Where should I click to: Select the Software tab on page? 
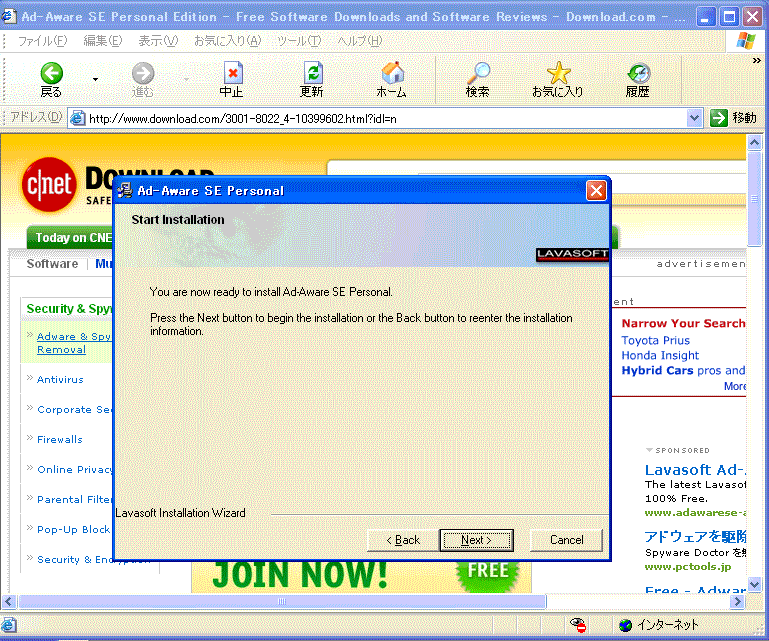[x=52, y=264]
